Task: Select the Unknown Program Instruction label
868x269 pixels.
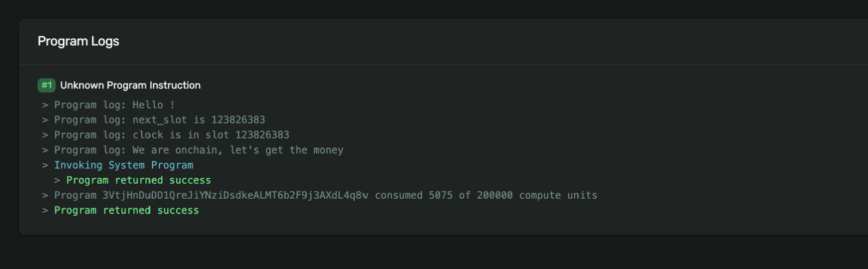Action: click(130, 85)
